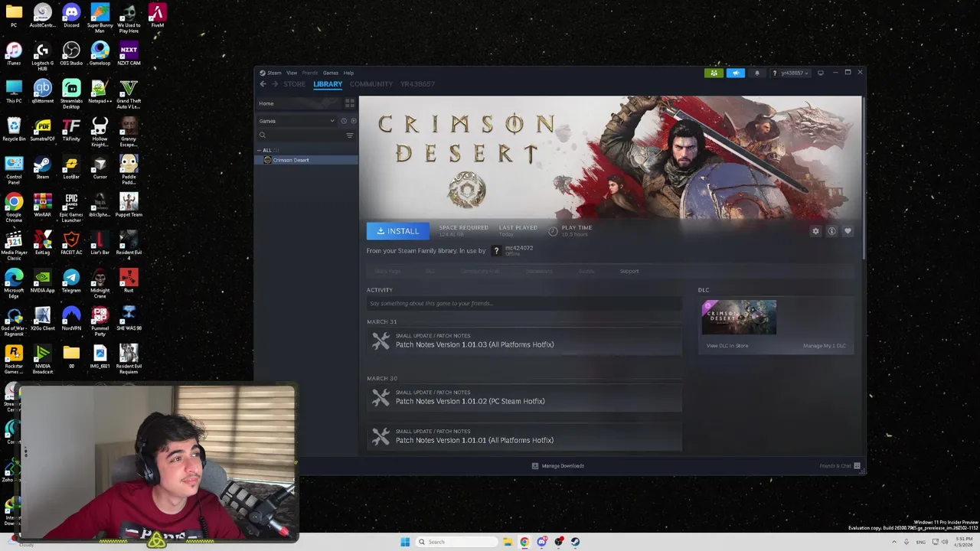Click taskbar Search box
The width and height of the screenshot is (980, 551).
coord(456,542)
